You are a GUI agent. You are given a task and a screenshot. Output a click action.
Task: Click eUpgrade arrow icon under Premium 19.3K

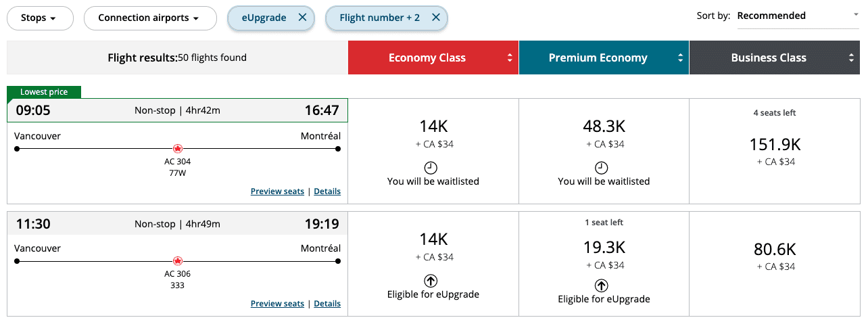(601, 285)
